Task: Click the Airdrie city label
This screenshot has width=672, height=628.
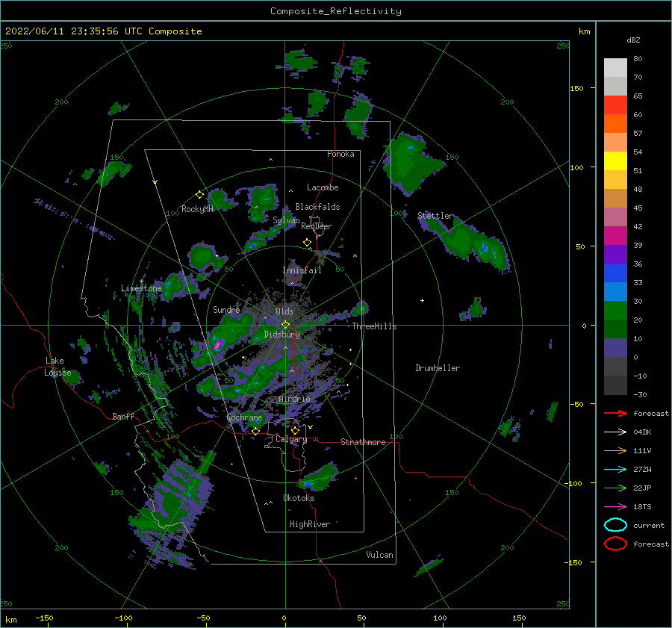Action: click(294, 399)
